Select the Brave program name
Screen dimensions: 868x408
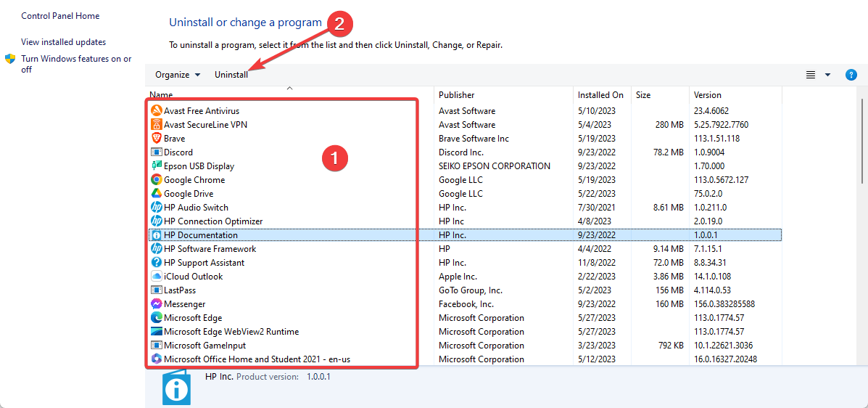pyautogui.click(x=174, y=139)
